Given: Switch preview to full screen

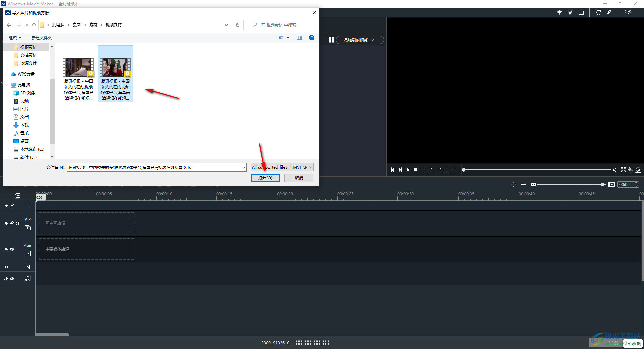Looking at the screenshot, I should (x=623, y=170).
